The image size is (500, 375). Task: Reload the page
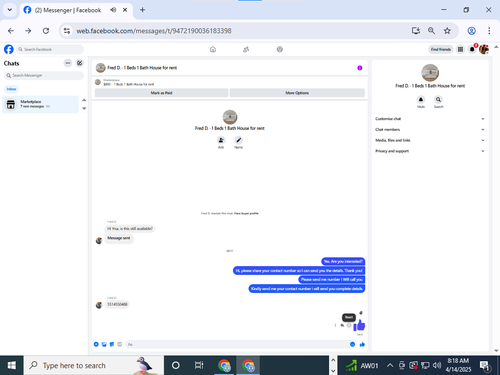[46, 31]
